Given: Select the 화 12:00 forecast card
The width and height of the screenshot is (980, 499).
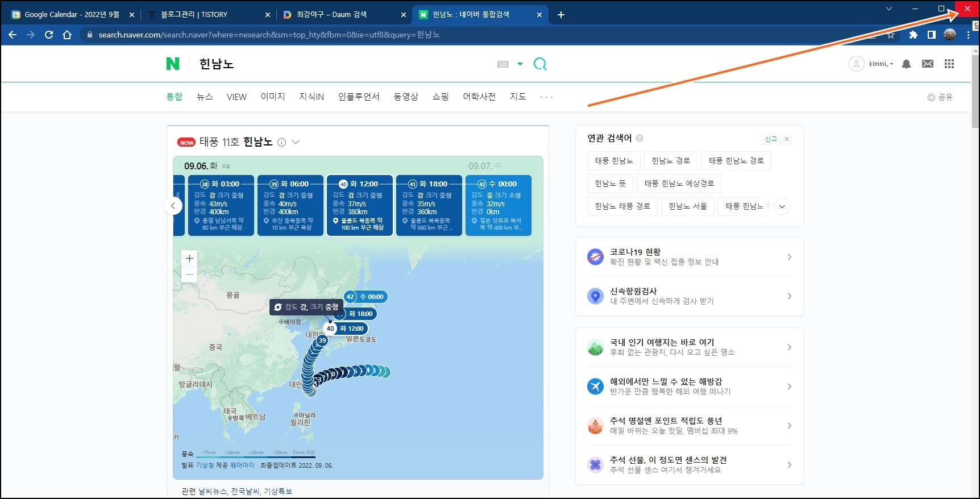Looking at the screenshot, I should point(360,205).
